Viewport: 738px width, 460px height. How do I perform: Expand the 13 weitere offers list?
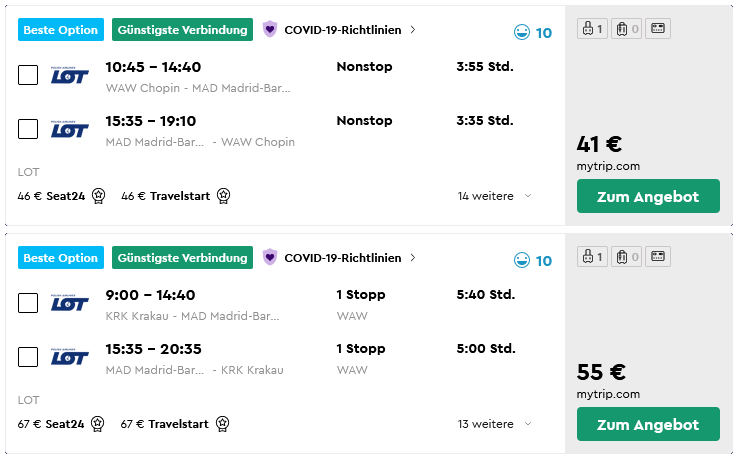click(494, 424)
